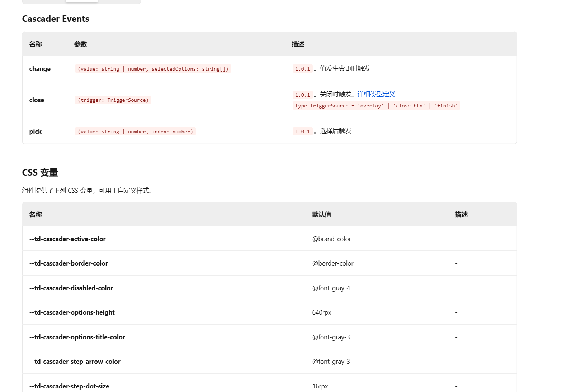Viewport: 581px width, 392px height.
Task: Click the 组件提供了下列 CSS 变量 paragraph
Action: pyautogui.click(x=89, y=191)
